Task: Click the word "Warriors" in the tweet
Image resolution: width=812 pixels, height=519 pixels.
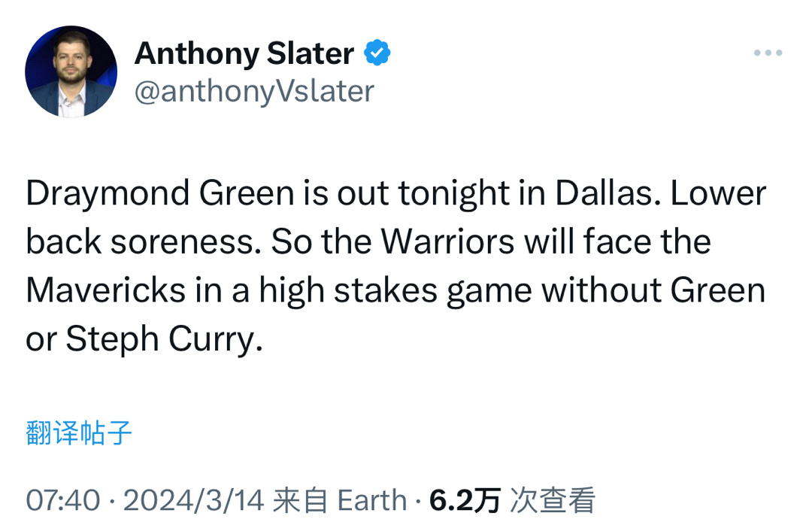Action: tap(447, 242)
